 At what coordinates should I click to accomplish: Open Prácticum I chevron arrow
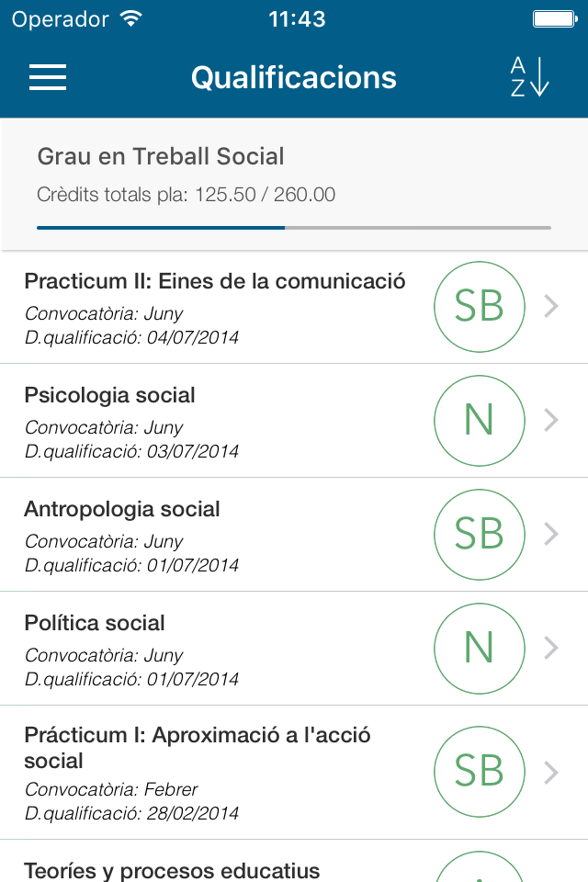pos(551,773)
